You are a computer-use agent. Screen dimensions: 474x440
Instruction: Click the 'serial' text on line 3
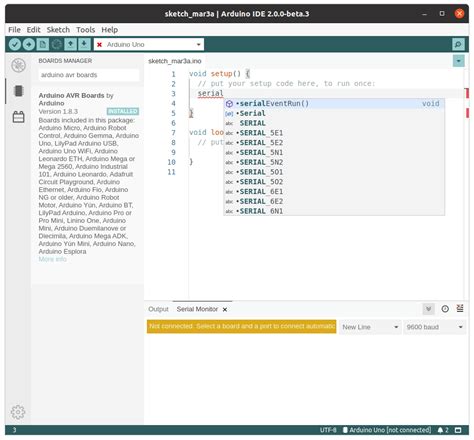pyautogui.click(x=210, y=94)
